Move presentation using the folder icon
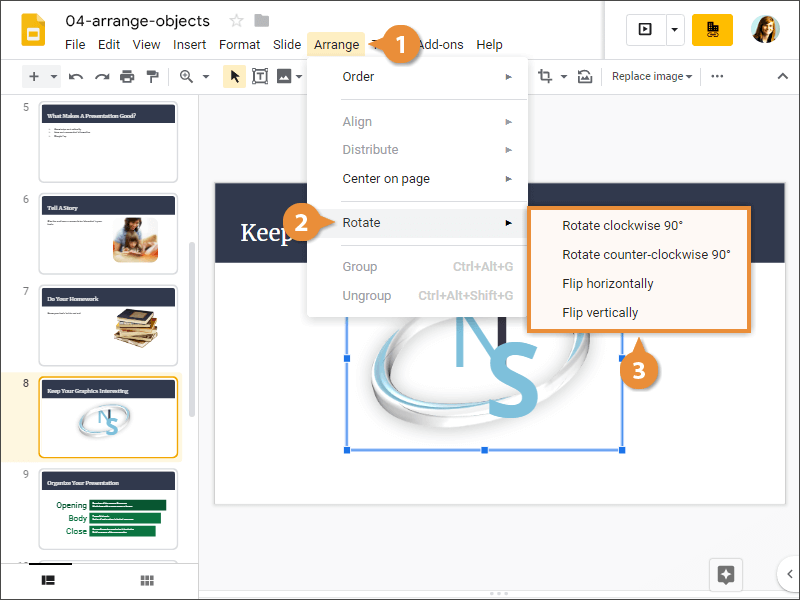The image size is (800, 600). [262, 20]
